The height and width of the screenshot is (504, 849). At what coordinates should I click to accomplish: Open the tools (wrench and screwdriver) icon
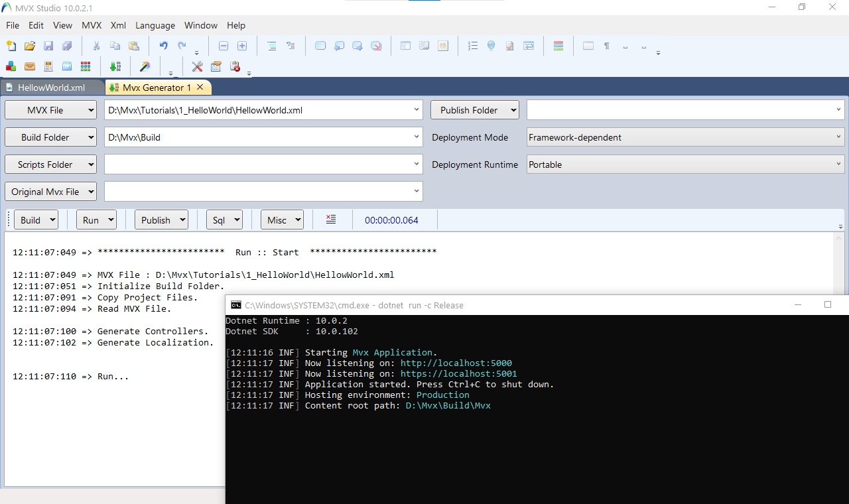[x=197, y=66]
